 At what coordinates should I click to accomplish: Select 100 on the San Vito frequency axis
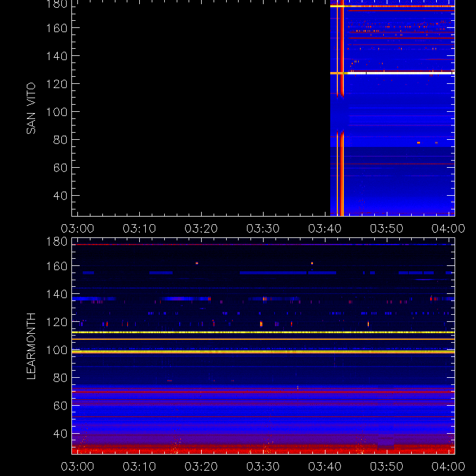tap(57, 112)
